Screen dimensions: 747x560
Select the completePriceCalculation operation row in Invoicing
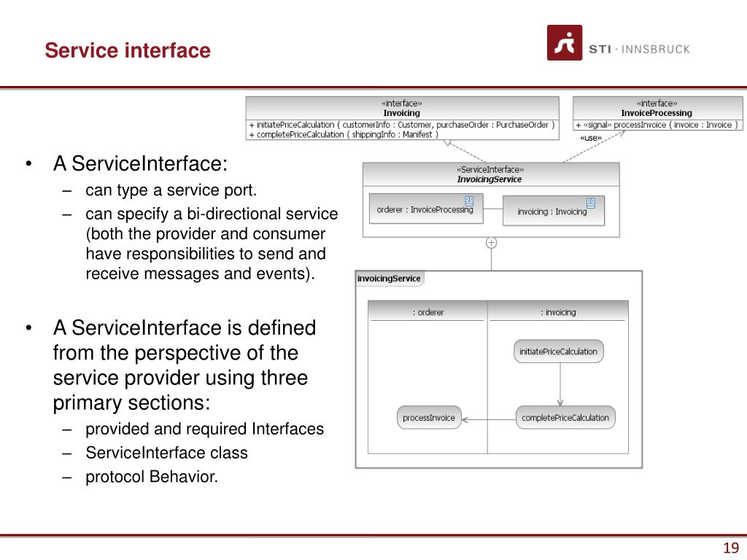344,134
